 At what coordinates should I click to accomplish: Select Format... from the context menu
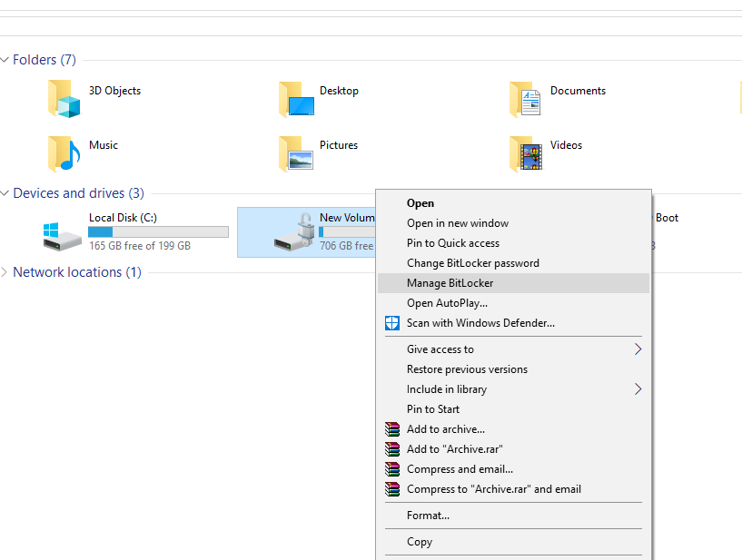pos(513,515)
